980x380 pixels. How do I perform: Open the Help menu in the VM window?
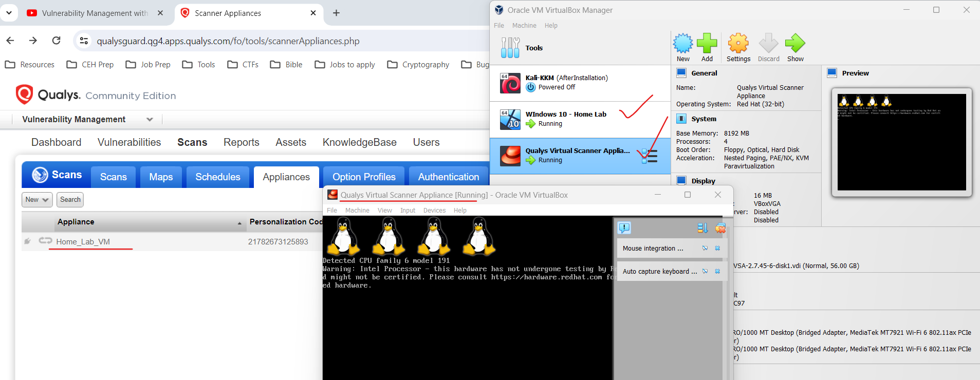(460, 211)
